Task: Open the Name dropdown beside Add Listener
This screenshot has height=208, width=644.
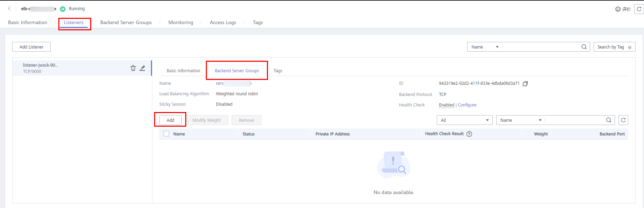Action: [484, 47]
